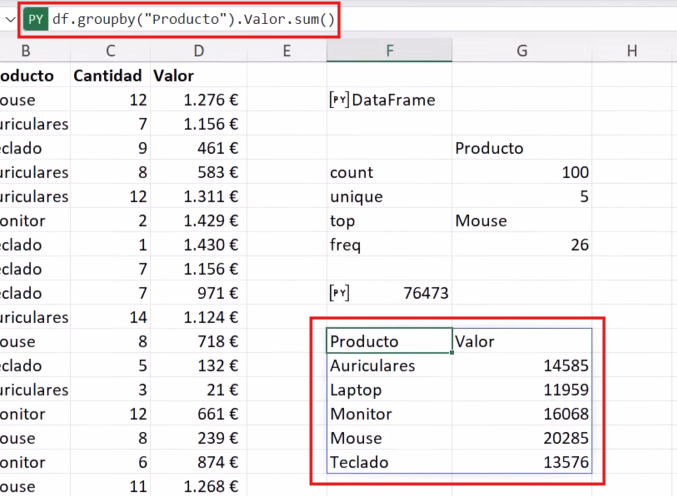Click the PY icon beside DataFrame
The height and width of the screenshot is (496, 677).
pos(339,100)
